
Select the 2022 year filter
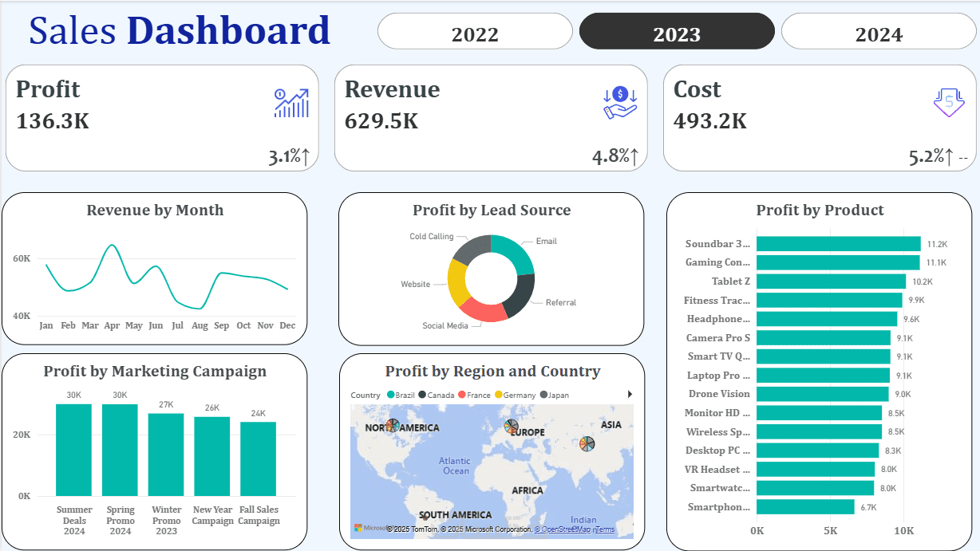pyautogui.click(x=475, y=31)
